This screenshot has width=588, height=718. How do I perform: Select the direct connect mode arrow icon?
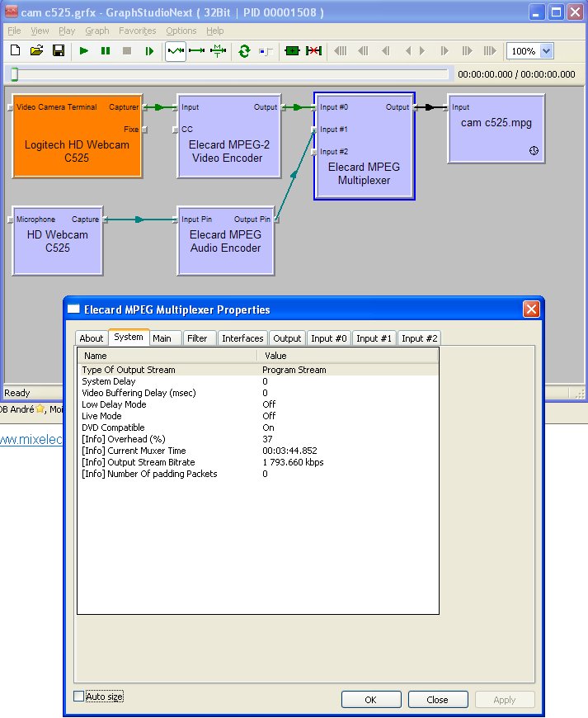pos(197,51)
